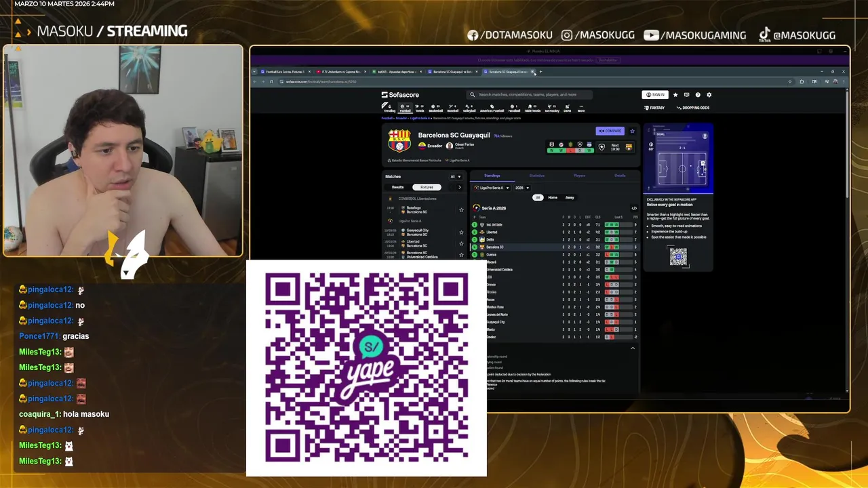Click the Ecuador country link
Viewport: 868px width, 488px height.
pos(430,146)
